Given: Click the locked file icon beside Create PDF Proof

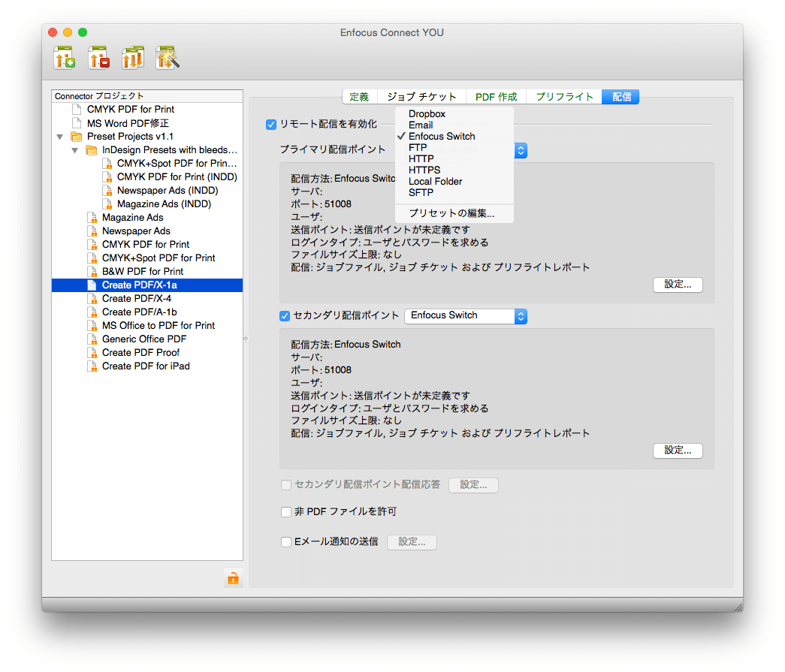Looking at the screenshot, I should tap(92, 353).
